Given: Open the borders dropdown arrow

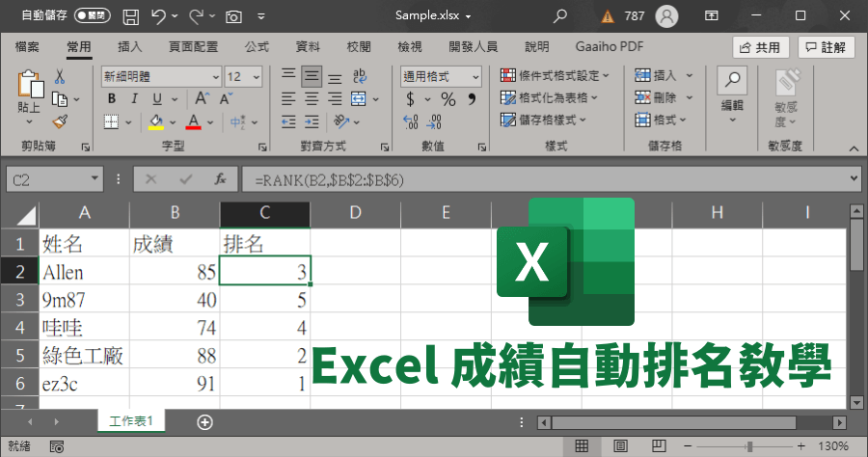Looking at the screenshot, I should (128, 121).
